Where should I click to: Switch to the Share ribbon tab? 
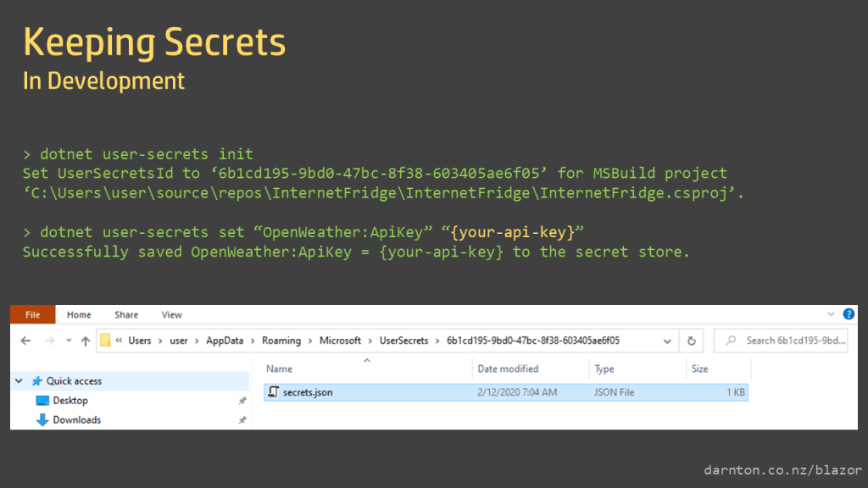point(126,314)
